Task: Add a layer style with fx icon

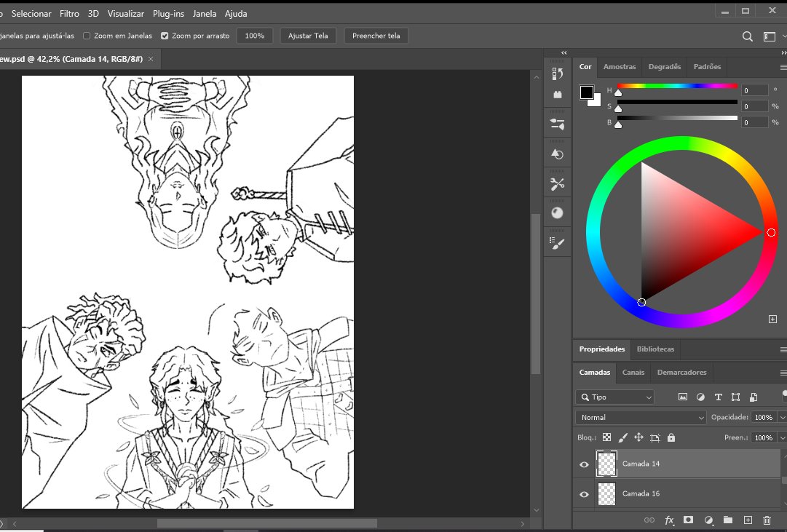Action: tap(669, 520)
